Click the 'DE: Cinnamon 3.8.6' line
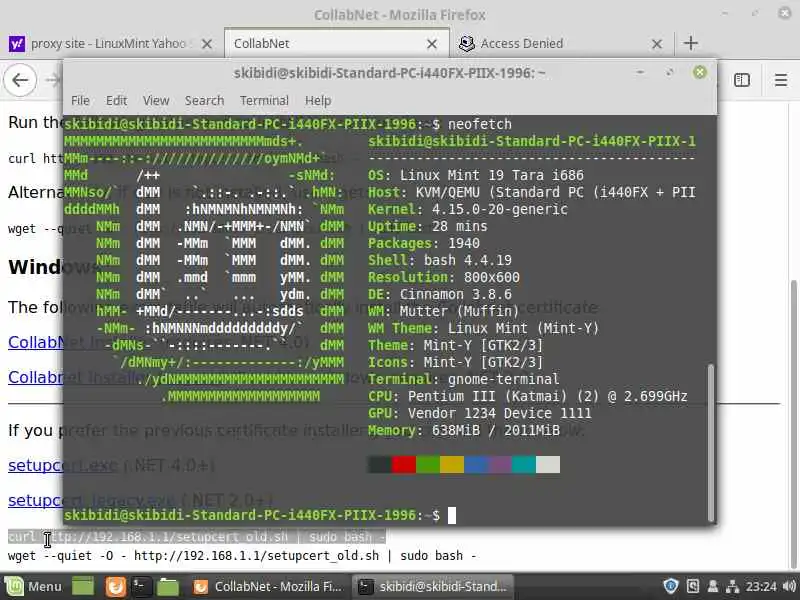This screenshot has width=800, height=600. (440, 294)
